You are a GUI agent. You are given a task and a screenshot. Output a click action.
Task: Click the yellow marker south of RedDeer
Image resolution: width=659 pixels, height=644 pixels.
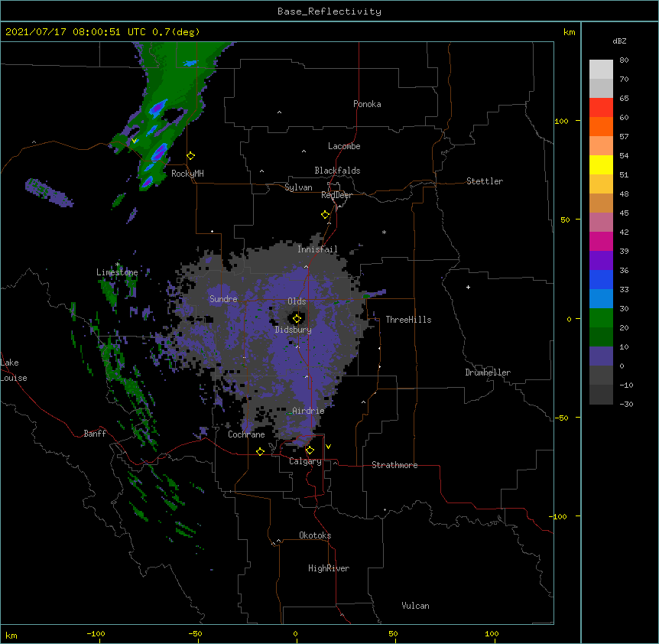pyautogui.click(x=326, y=215)
